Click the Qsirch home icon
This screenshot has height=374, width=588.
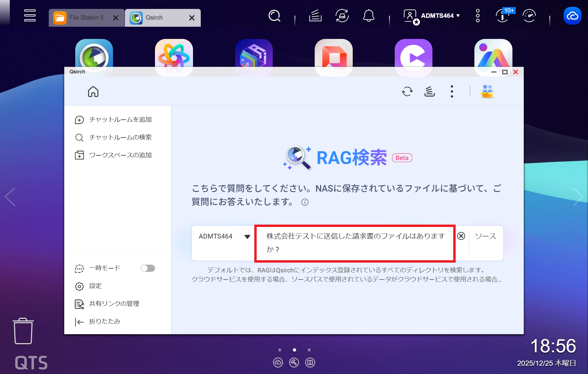(93, 91)
